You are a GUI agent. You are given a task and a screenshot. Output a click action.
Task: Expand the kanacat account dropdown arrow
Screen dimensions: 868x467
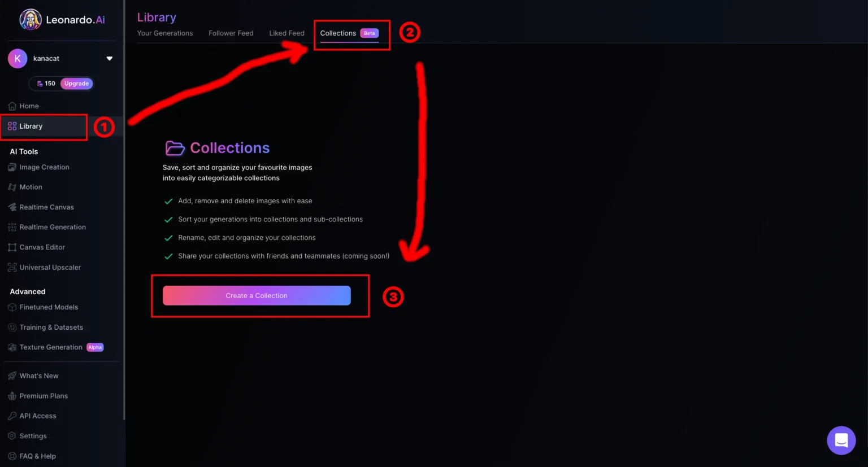click(x=110, y=59)
